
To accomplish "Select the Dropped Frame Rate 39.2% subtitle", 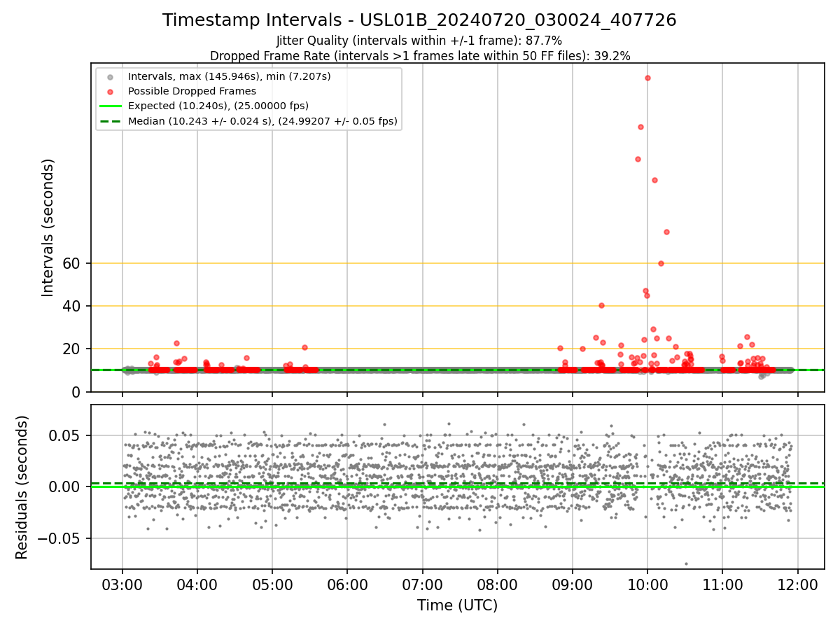I will click(420, 56).
